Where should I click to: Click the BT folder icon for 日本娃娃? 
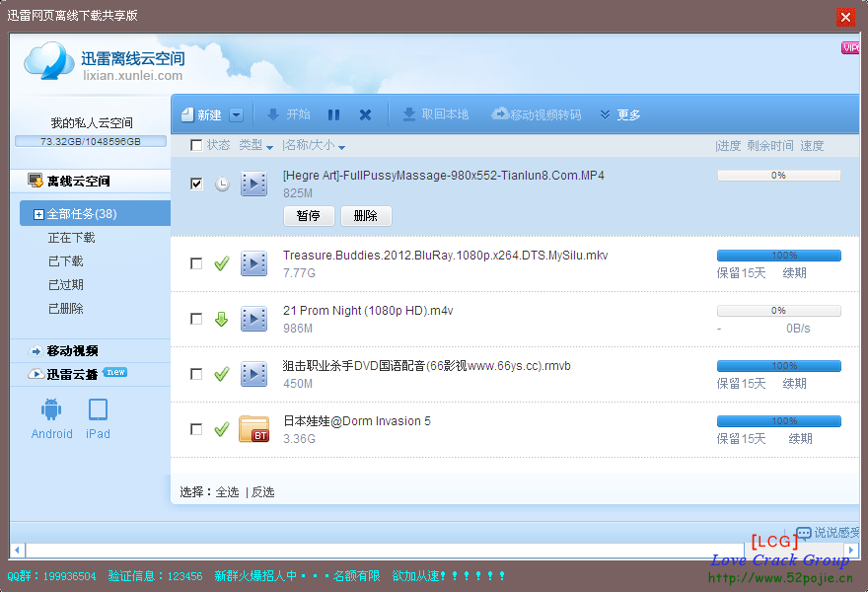254,429
